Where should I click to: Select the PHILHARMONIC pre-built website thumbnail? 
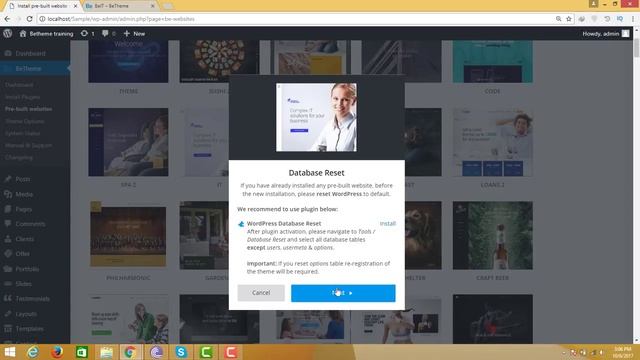pos(128,235)
